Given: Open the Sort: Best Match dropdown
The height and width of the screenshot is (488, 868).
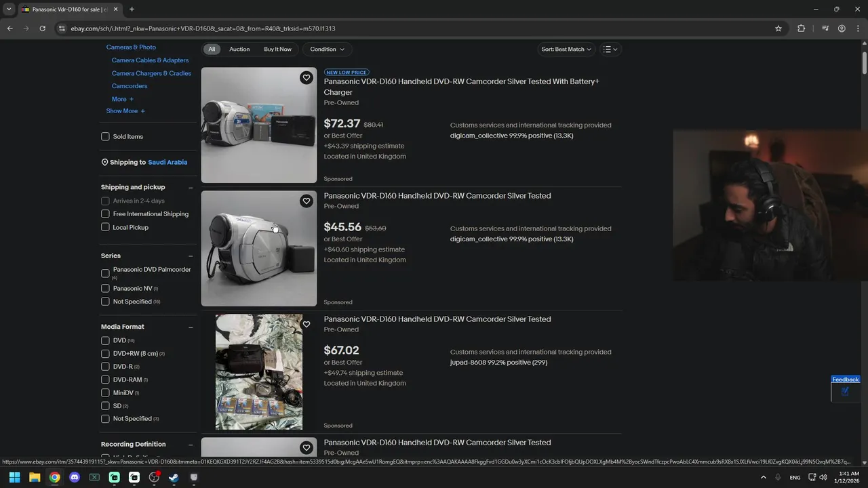Looking at the screenshot, I should (566, 49).
